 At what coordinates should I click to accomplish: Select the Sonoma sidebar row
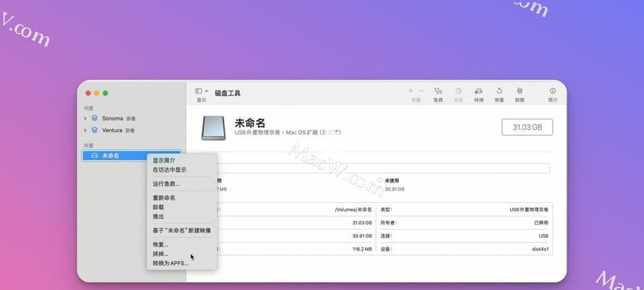click(x=131, y=118)
